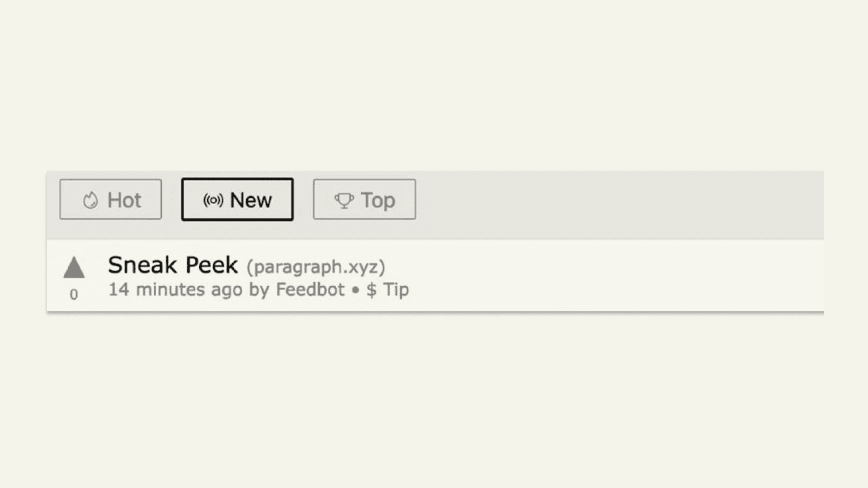Click the broadcast signal icon on New
This screenshot has width=868, height=488.
213,200
